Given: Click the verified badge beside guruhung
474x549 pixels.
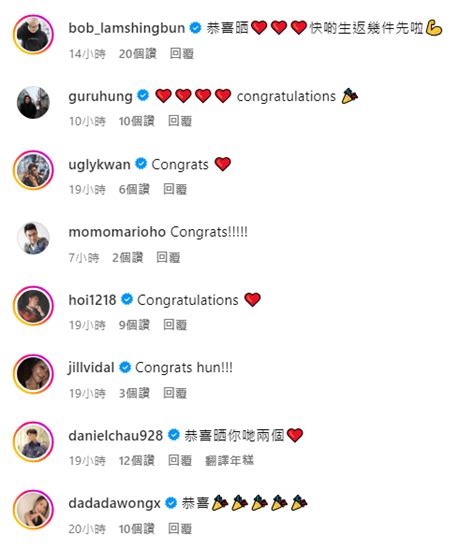Looking at the screenshot, I should (x=143, y=95).
